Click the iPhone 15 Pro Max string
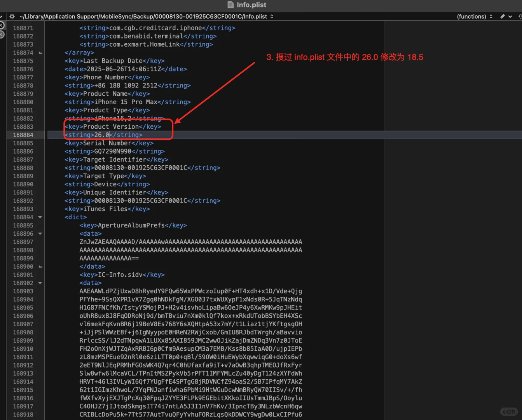 [x=127, y=102]
